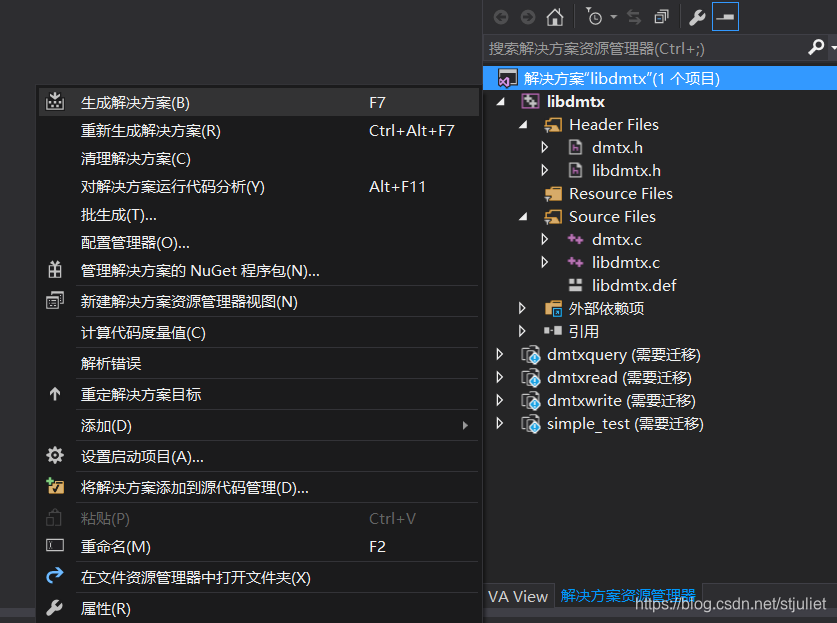The width and height of the screenshot is (837, 623).
Task: Choose 清理解决方案 from the context menu
Action: [x=125, y=157]
